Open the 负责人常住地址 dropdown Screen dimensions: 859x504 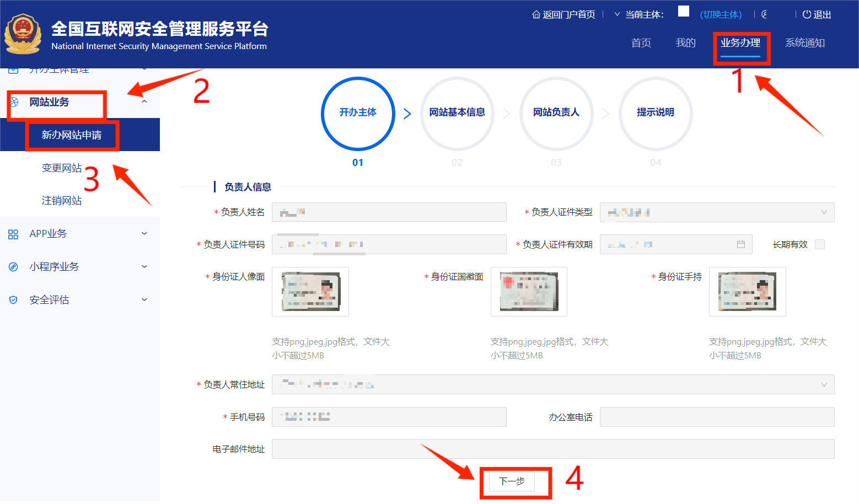coord(824,384)
